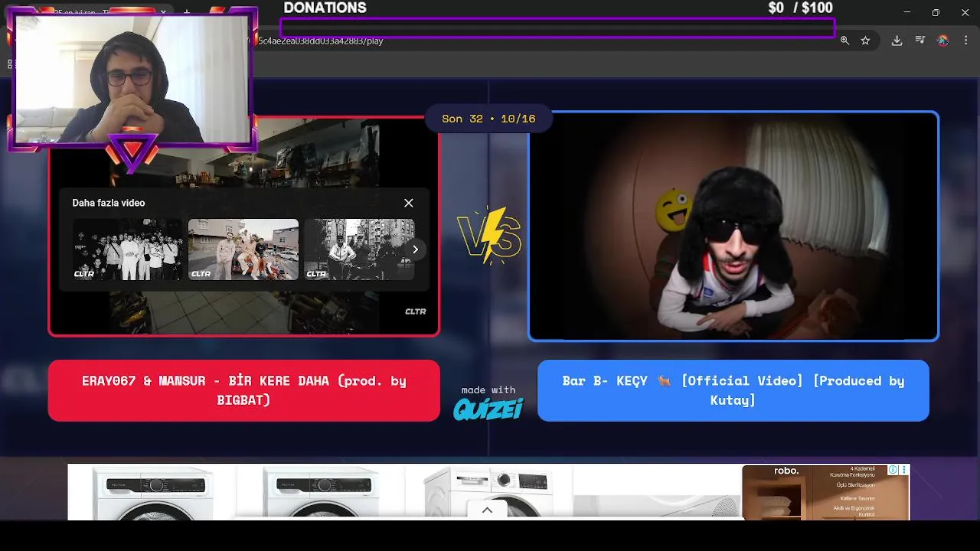980x551 pixels.
Task: Click the CLTR channel logo in video corner
Action: click(415, 311)
